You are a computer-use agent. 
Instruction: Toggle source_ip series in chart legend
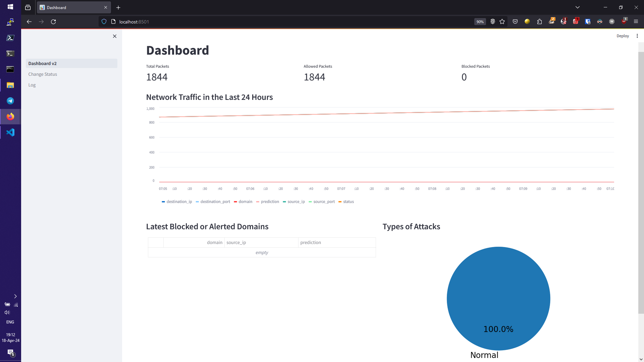pos(294,202)
